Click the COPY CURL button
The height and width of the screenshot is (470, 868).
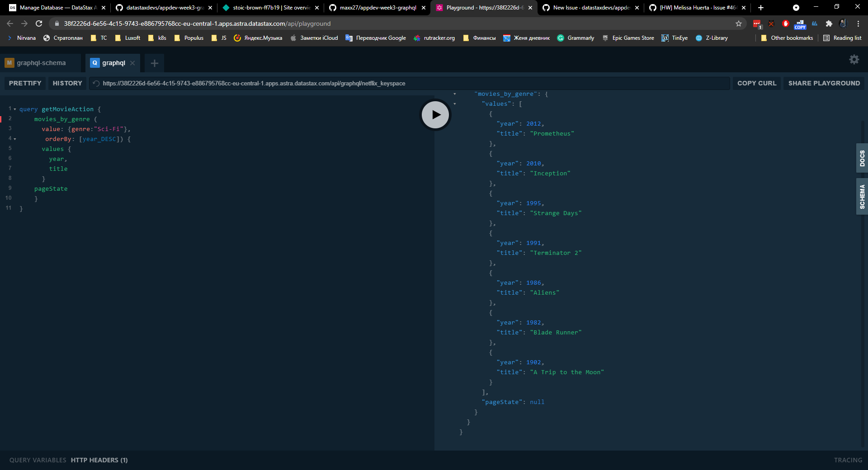[x=756, y=83]
